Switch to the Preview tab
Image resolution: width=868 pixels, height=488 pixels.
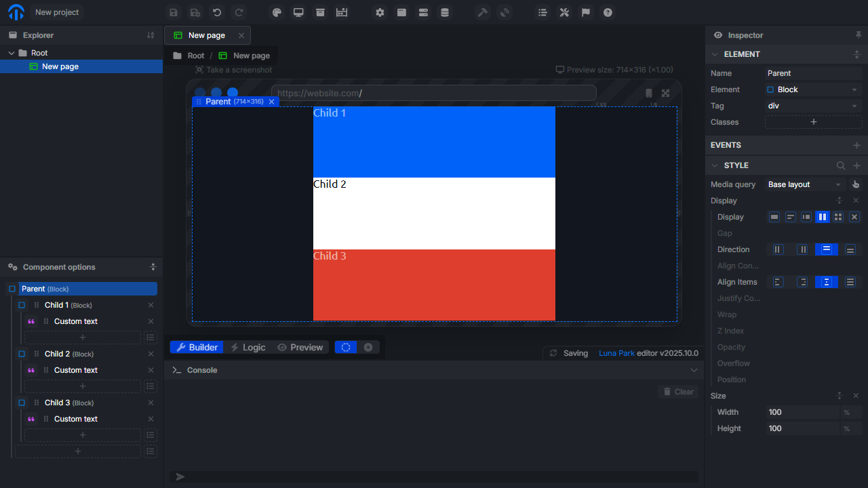(300, 347)
